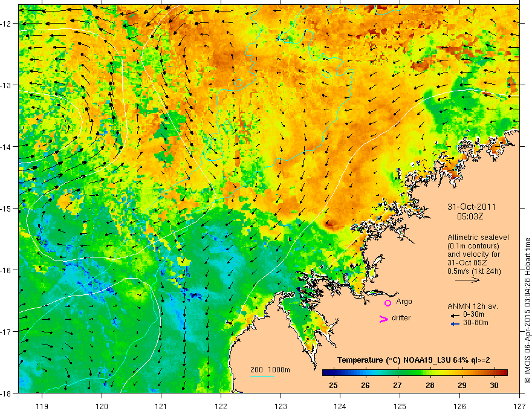The height and width of the screenshot is (411, 532).
Task: Click the black 0-30m ANMN arrow symbol
Action: pyautogui.click(x=455, y=316)
